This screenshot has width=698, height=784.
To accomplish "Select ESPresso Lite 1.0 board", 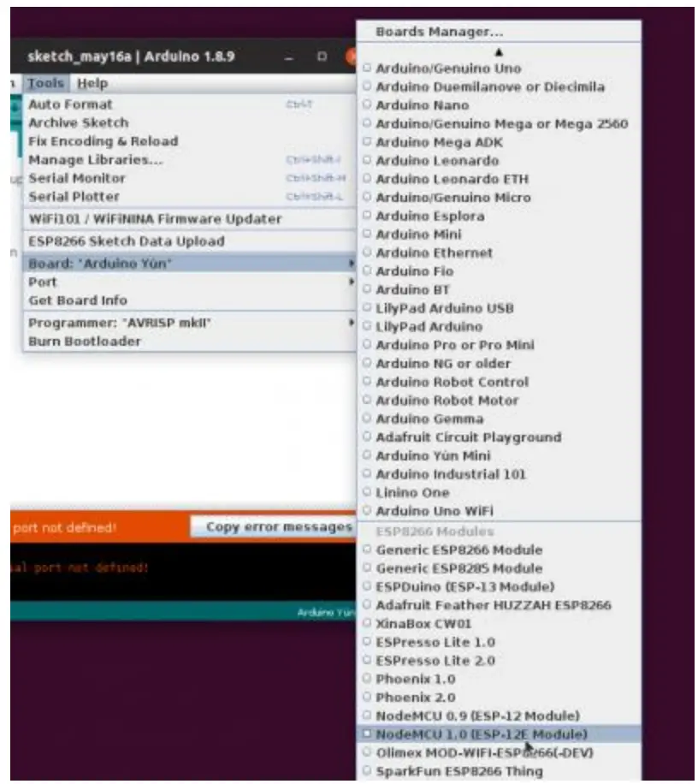I will (499, 643).
